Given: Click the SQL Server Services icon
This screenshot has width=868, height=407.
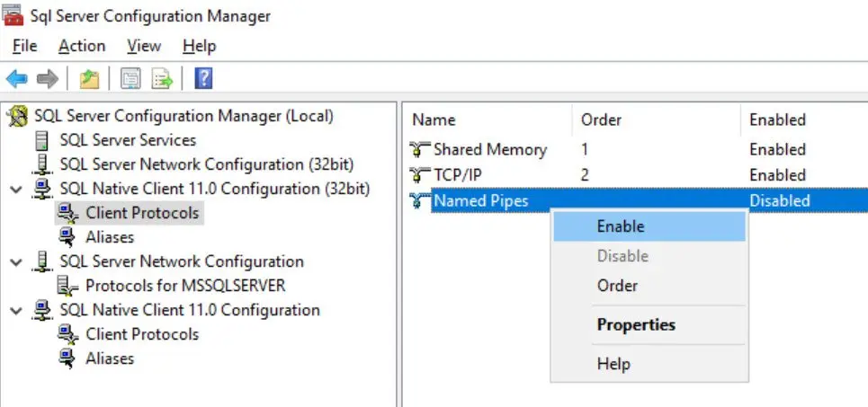Looking at the screenshot, I should click(x=42, y=140).
